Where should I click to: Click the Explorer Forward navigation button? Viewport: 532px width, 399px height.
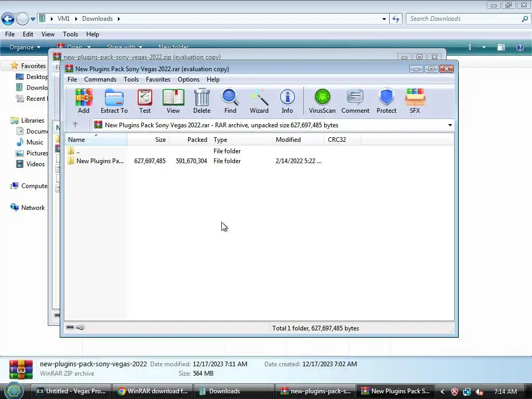coord(22,19)
